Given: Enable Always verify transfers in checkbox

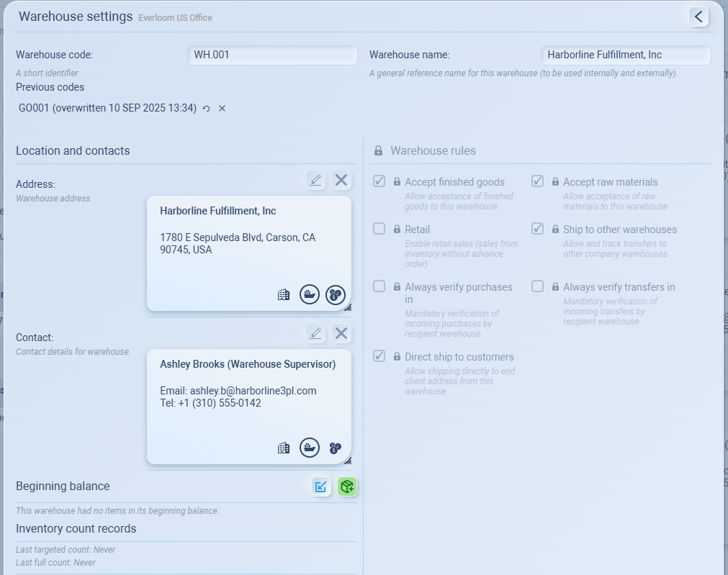Looking at the screenshot, I should click(x=538, y=286).
